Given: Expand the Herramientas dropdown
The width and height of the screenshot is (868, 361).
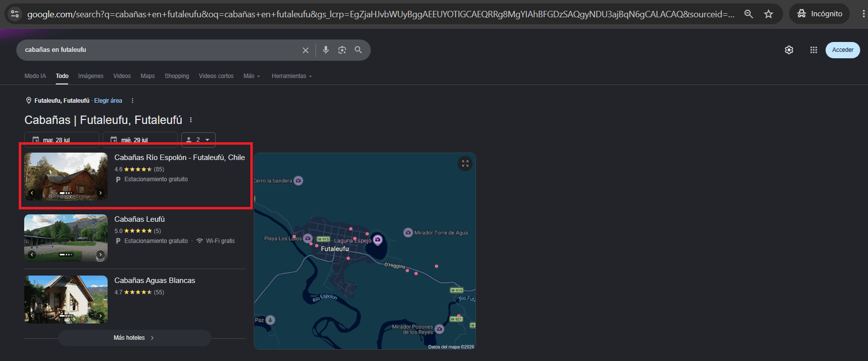Looking at the screenshot, I should 292,76.
